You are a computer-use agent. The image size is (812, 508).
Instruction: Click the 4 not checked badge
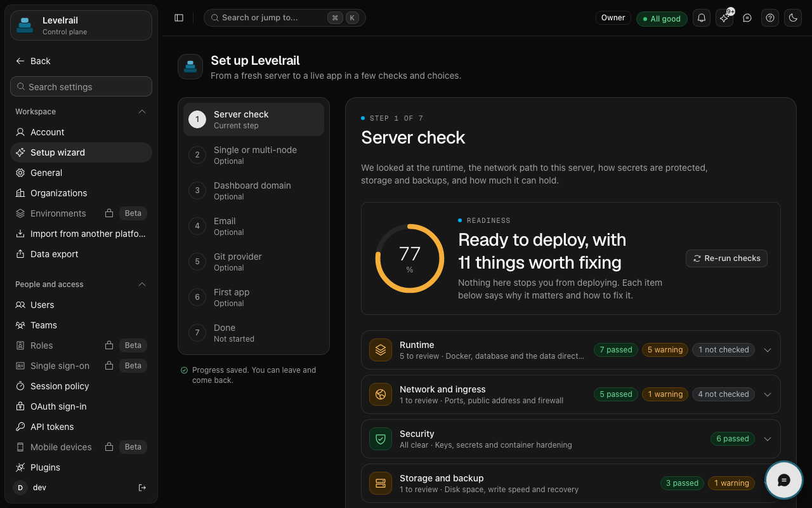point(724,394)
